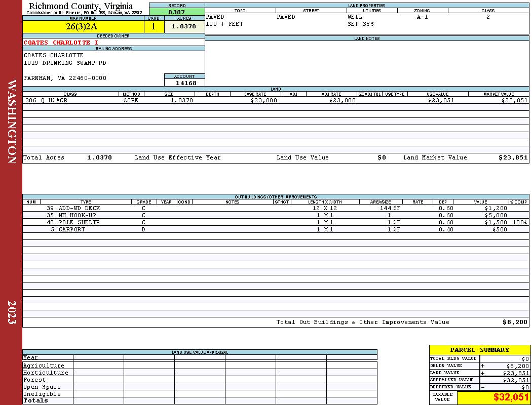
Task: Select map number 26(3)2A field
Action: [x=83, y=27]
